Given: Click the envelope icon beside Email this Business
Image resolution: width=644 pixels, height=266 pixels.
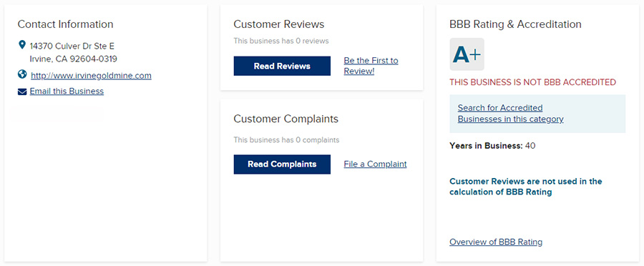Looking at the screenshot, I should (22, 92).
